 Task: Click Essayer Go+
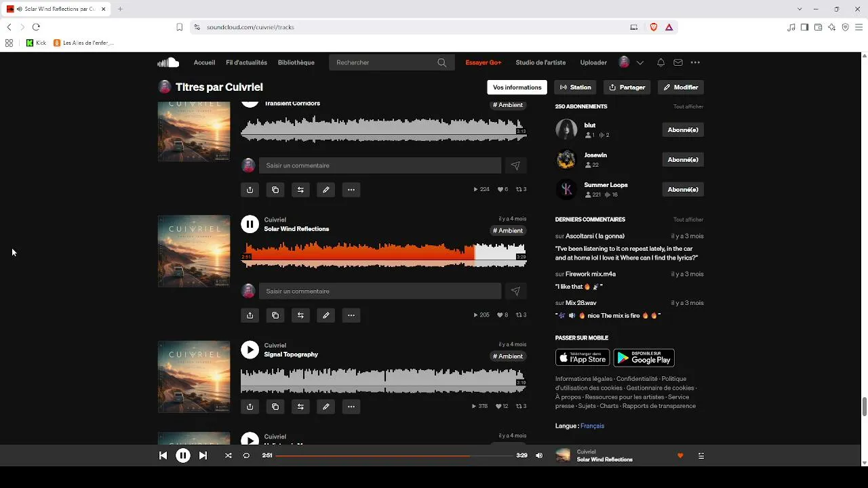click(x=484, y=62)
